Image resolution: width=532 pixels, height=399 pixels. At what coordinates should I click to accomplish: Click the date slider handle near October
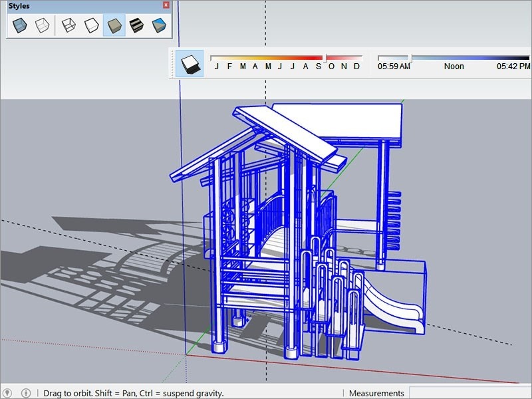(325, 58)
